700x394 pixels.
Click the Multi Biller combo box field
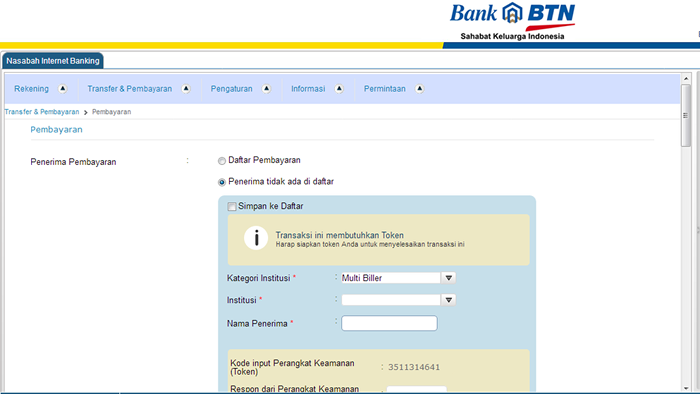click(391, 278)
